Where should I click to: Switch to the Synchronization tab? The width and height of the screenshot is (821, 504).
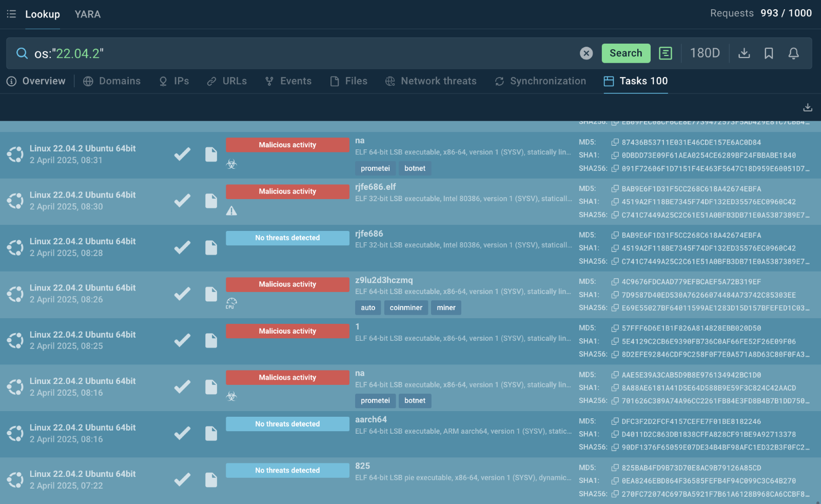(x=548, y=81)
